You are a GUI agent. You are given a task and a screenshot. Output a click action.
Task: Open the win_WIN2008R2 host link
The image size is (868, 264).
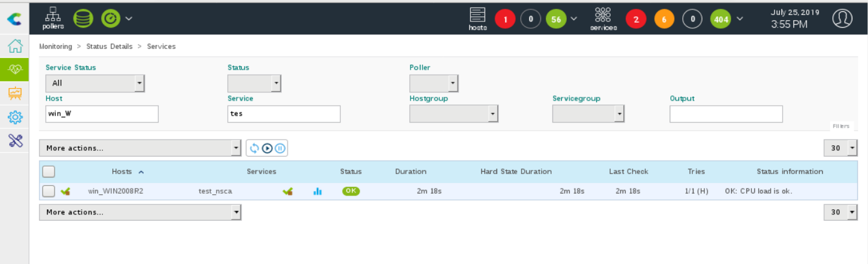coord(115,192)
